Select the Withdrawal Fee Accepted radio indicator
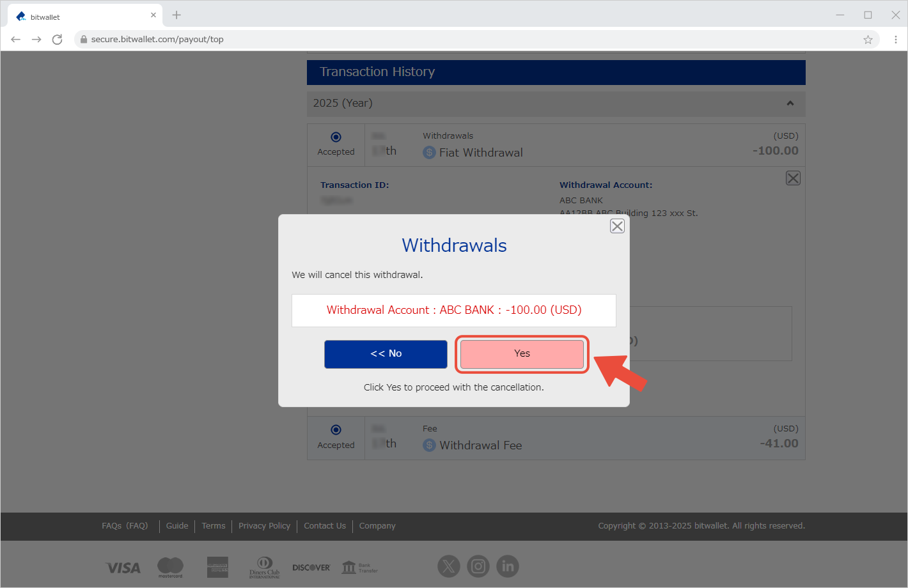Screen dimensions: 908x588 pos(336,430)
